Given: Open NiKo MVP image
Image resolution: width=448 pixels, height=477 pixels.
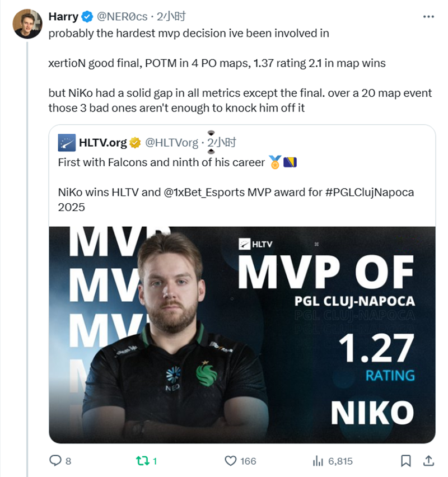Looking at the screenshot, I should [x=242, y=334].
